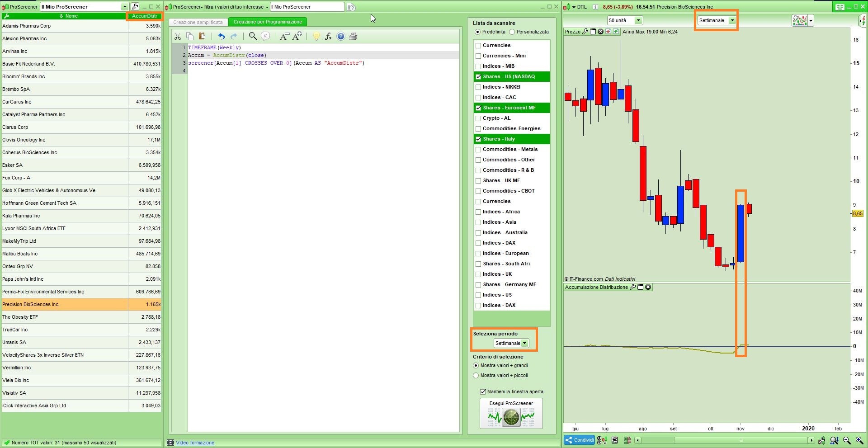The image size is (868, 448).
Task: Cut selected code with the scissors icon
Action: click(x=178, y=37)
